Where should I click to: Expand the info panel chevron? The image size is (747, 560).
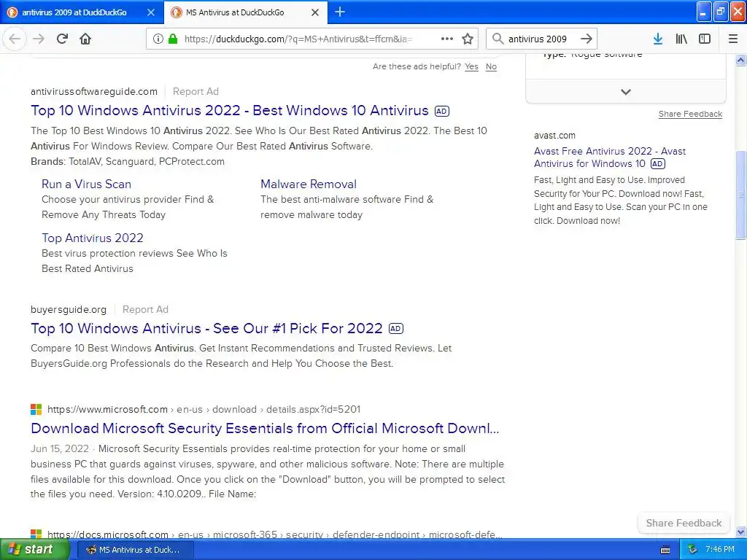625,91
